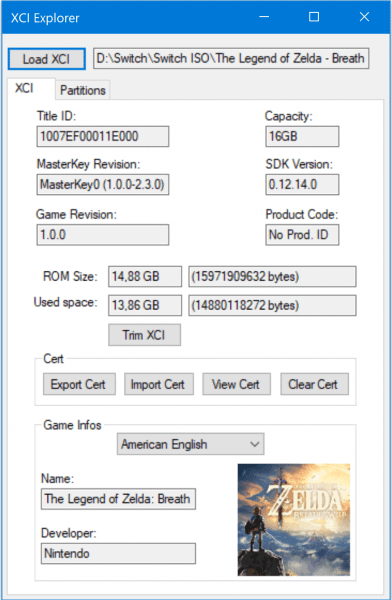Select the Developer Nintendo field

coord(118,553)
